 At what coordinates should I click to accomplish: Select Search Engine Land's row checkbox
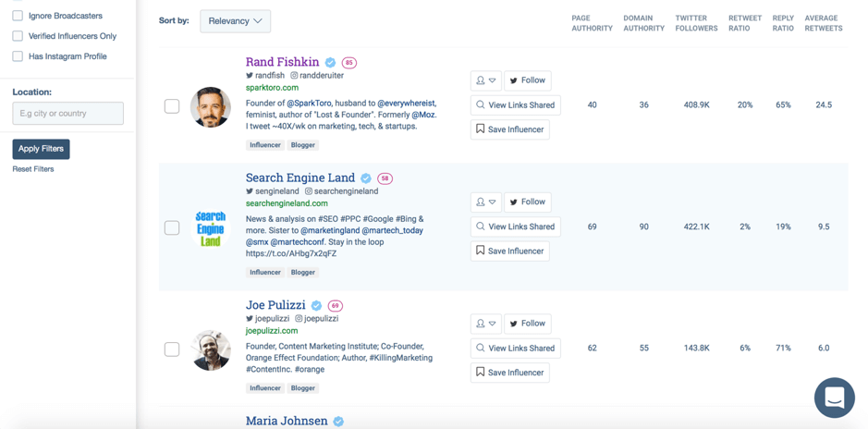172,227
